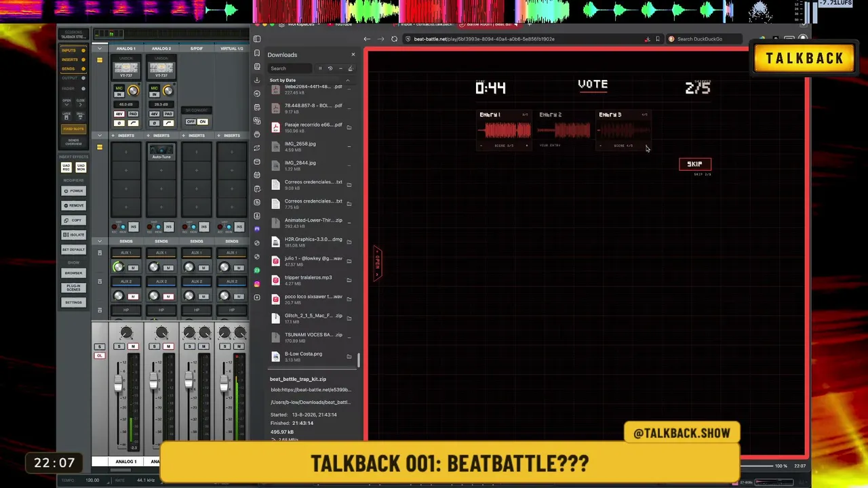Click the browser back arrow

tap(367, 39)
